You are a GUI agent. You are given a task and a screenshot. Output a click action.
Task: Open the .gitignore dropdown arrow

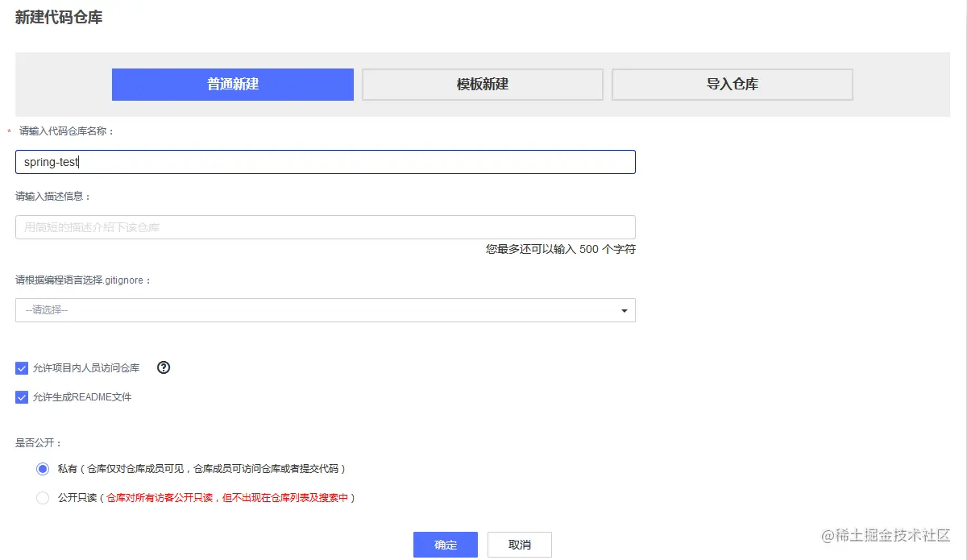(622, 310)
